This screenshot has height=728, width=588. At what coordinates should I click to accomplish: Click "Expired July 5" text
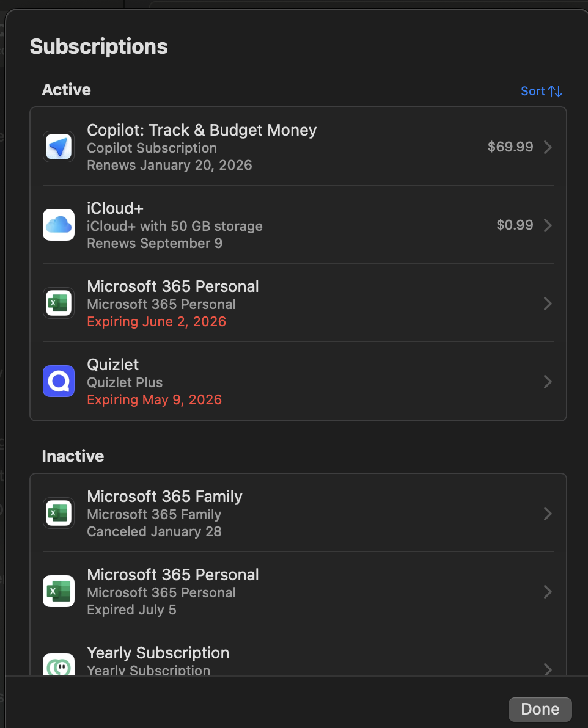tap(131, 610)
